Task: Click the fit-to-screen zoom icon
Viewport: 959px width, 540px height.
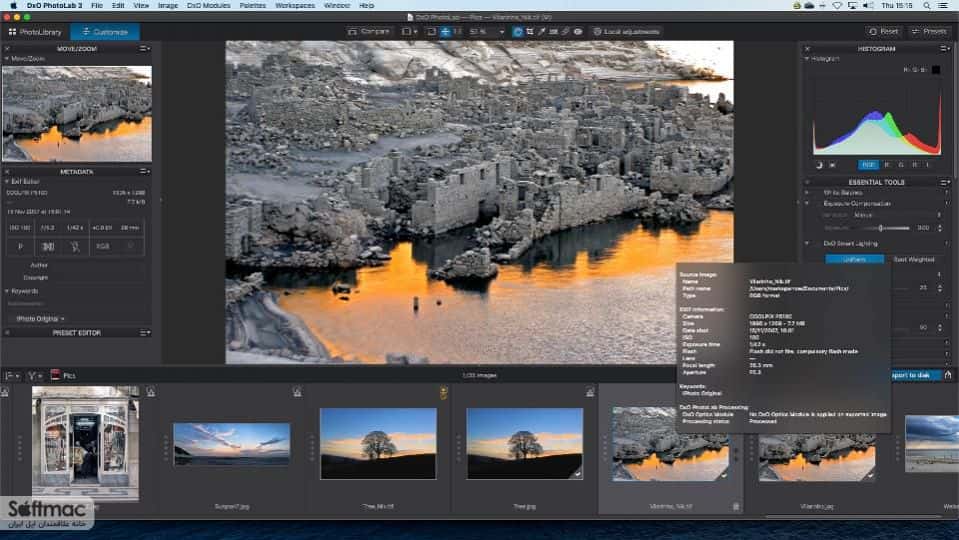Action: coord(432,31)
